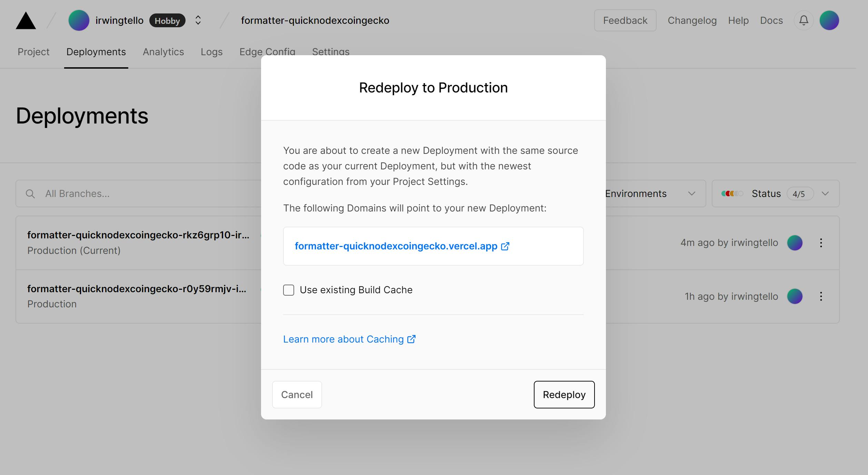The image size is (868, 475).
Task: Click the notification bell icon
Action: click(x=804, y=20)
